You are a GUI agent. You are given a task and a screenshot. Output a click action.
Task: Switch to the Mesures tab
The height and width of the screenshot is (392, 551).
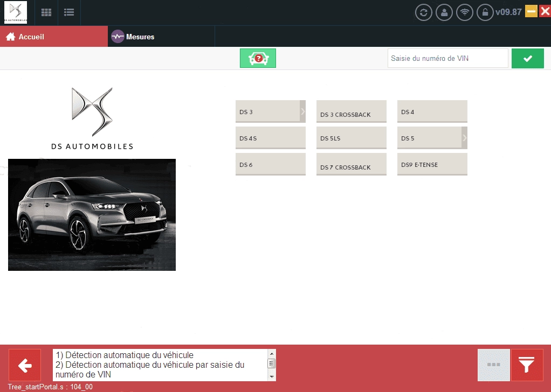click(x=161, y=37)
